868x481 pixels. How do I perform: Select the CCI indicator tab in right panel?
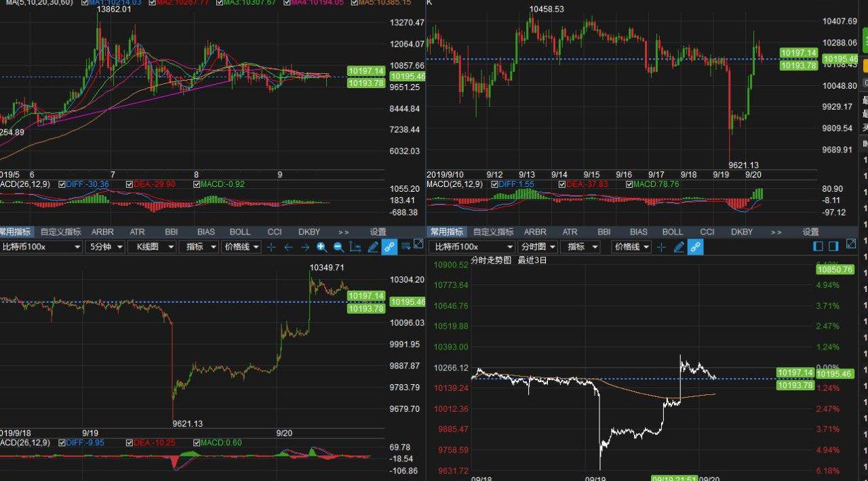(707, 232)
